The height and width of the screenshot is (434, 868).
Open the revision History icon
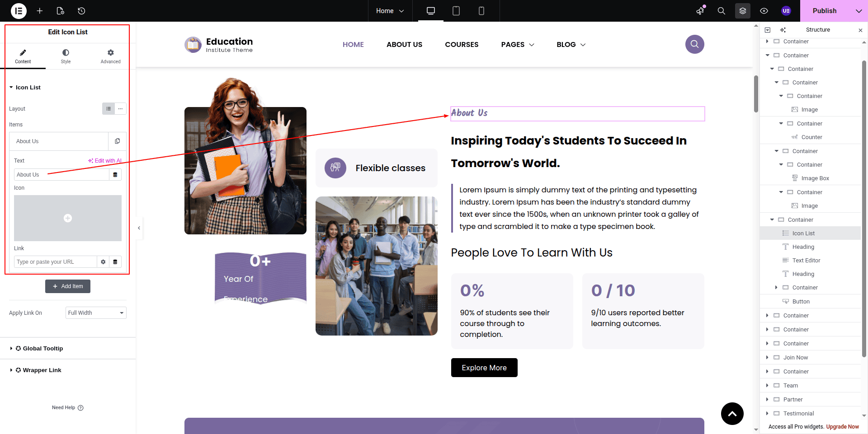(x=81, y=11)
